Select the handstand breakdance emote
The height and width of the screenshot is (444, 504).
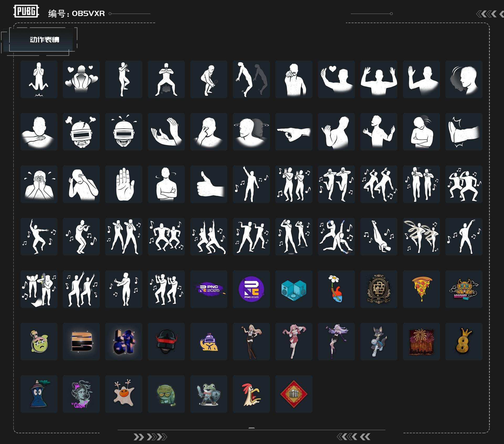click(x=379, y=237)
